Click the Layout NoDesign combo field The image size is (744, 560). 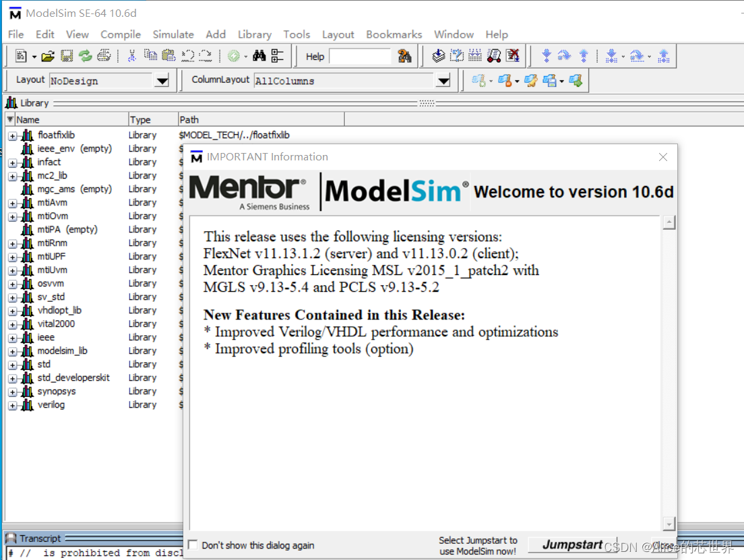102,81
